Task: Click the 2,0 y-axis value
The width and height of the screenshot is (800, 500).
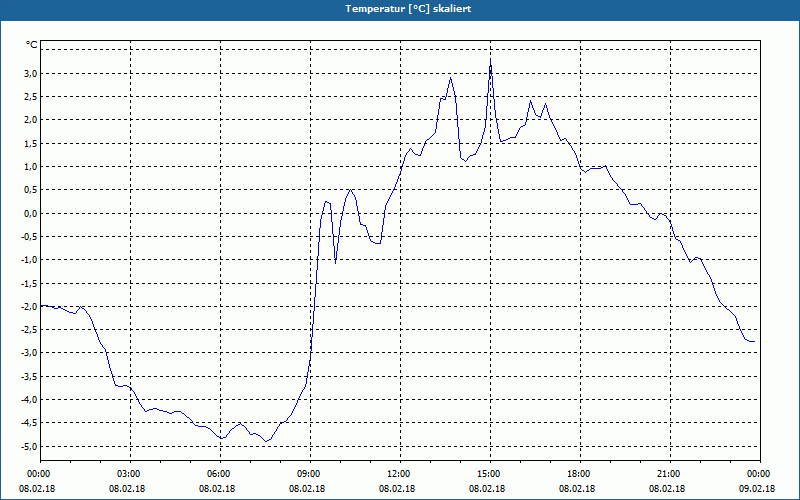Action: pyautogui.click(x=31, y=120)
